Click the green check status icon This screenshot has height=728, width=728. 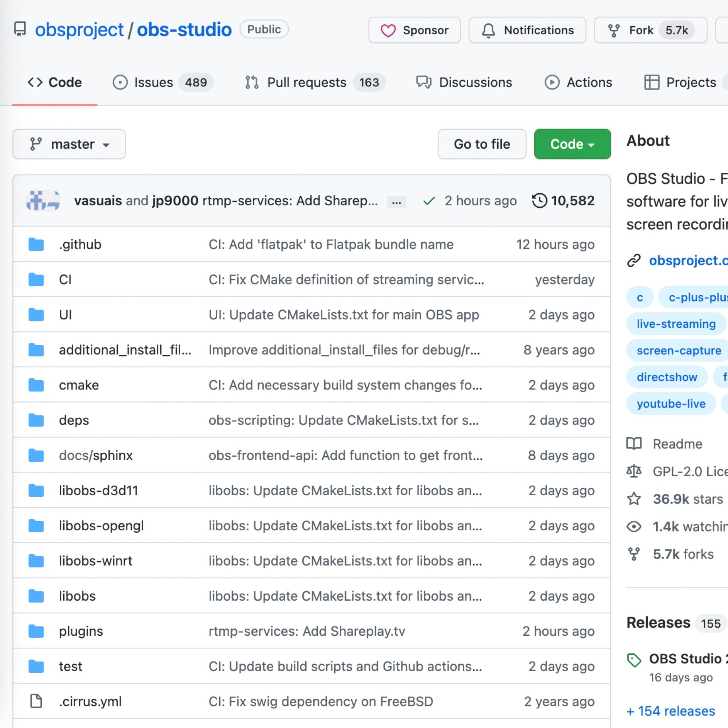429,201
